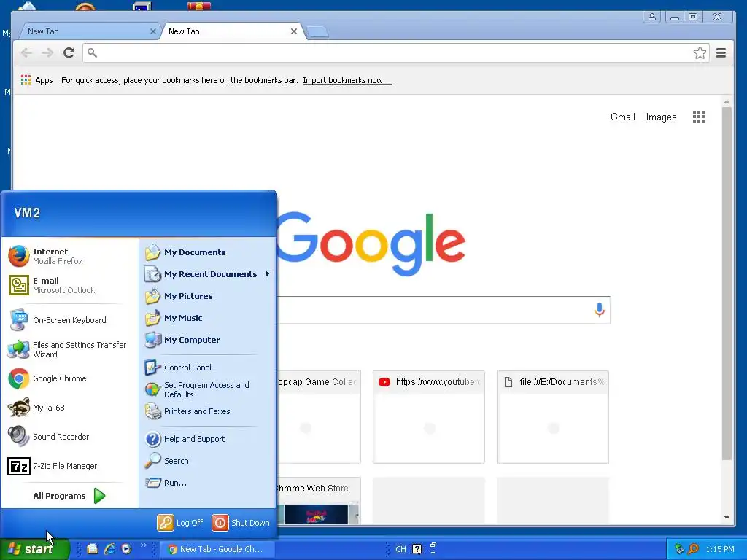Screen dimensions: 747x560
Task: Open Popcap Game Collection thumbnail
Action: click(x=318, y=417)
